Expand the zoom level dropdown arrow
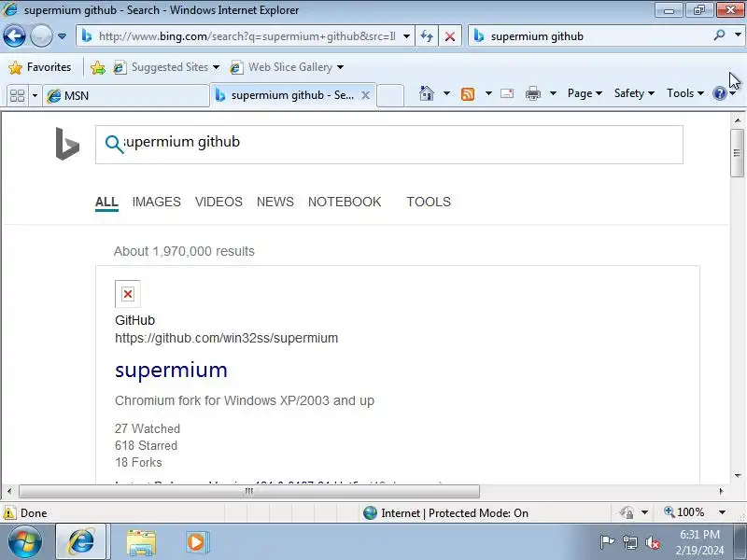The width and height of the screenshot is (747, 560). point(722,512)
